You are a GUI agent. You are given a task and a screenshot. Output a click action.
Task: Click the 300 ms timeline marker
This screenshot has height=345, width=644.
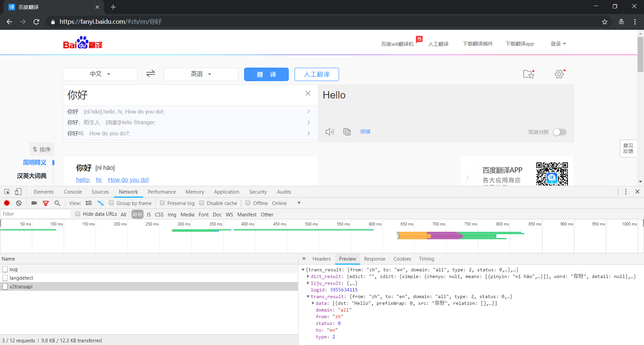coord(184,224)
